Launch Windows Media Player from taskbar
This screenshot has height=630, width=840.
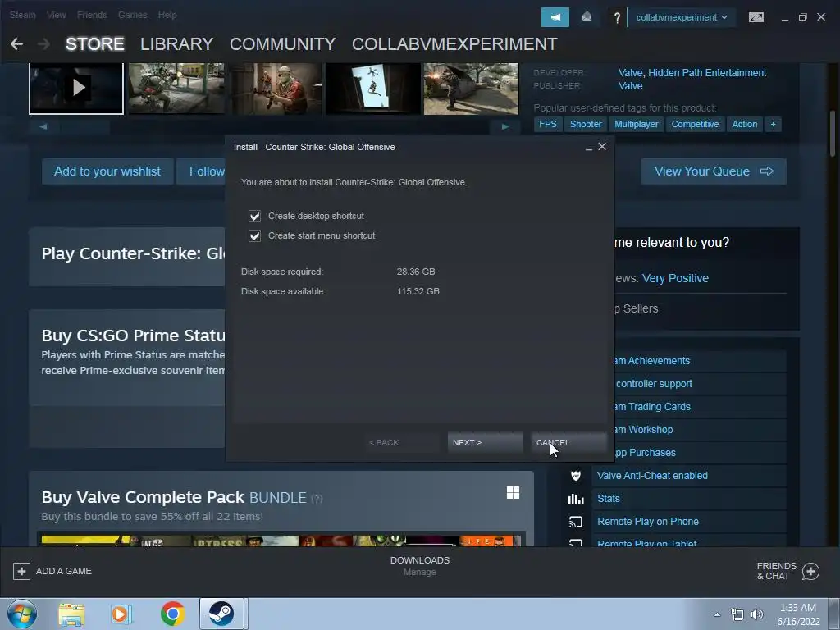pos(121,614)
